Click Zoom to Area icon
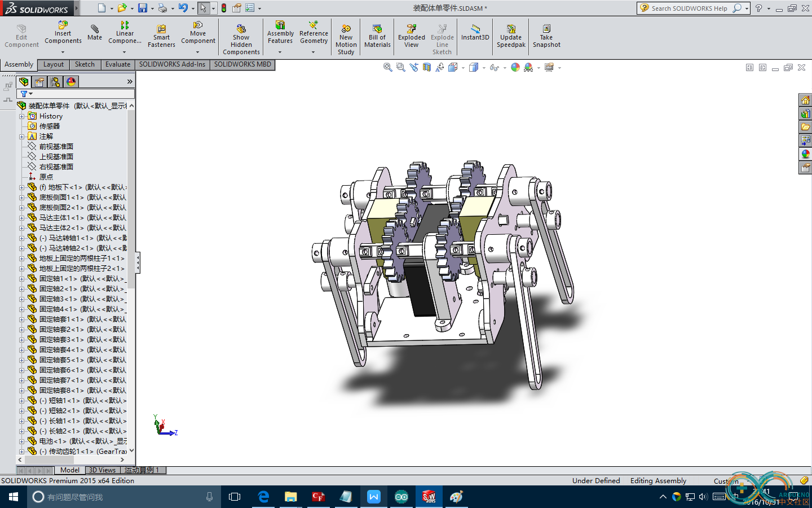 pyautogui.click(x=401, y=67)
